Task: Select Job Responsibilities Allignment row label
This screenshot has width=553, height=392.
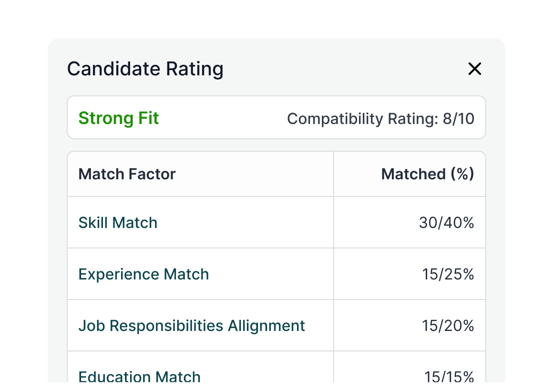Action: [x=192, y=326]
